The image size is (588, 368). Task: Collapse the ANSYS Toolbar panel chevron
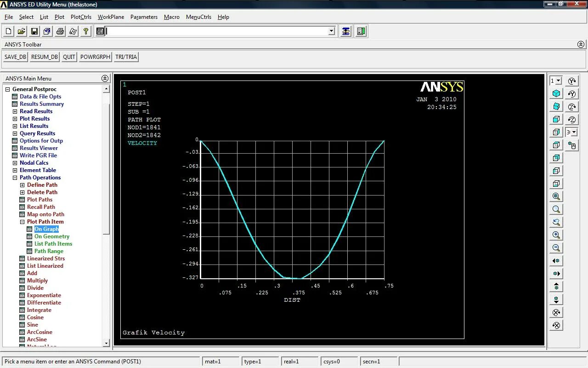pos(581,45)
